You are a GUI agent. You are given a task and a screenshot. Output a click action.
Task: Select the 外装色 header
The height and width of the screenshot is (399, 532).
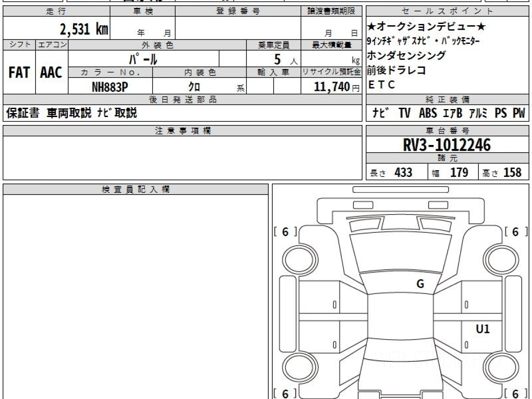coord(157,45)
